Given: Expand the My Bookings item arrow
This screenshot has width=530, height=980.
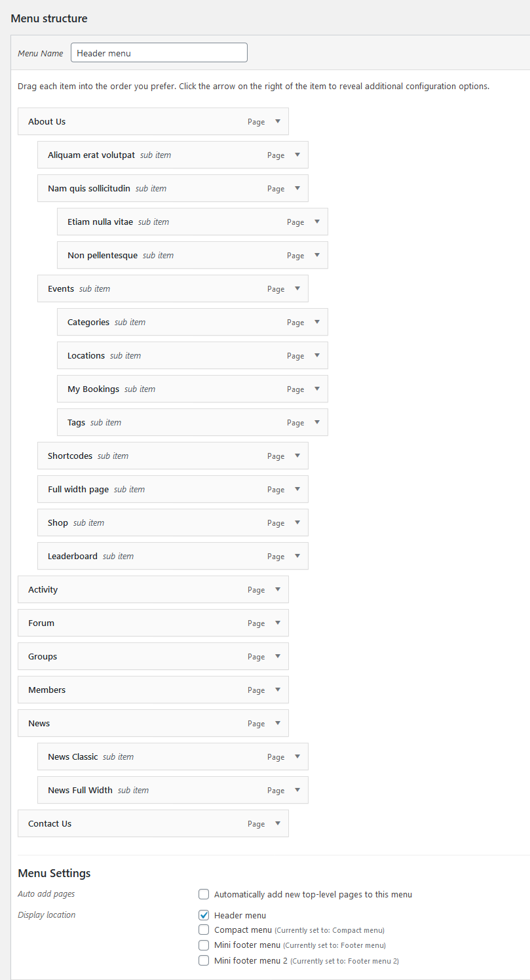Looking at the screenshot, I should click(x=317, y=389).
